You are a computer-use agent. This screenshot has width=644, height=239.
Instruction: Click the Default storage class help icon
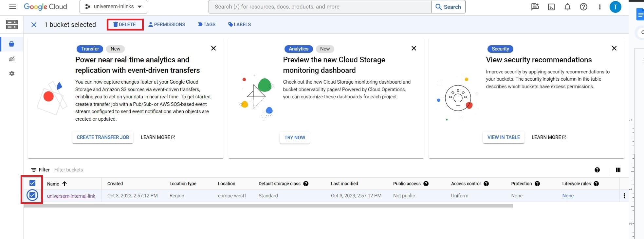(x=306, y=184)
